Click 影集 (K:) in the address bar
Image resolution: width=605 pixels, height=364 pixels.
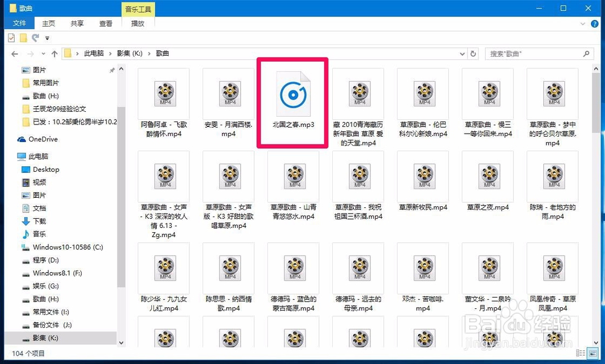coord(129,53)
